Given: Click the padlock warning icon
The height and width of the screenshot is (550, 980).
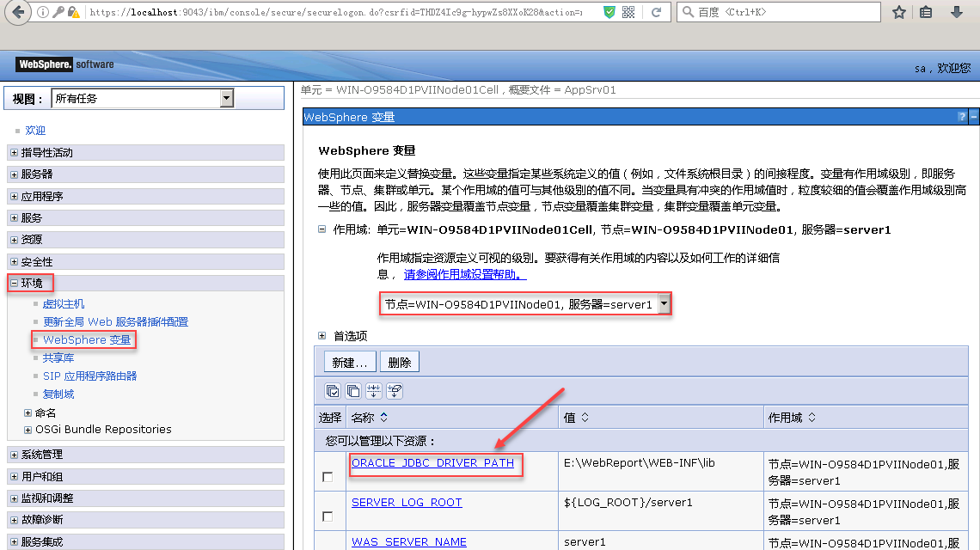Looking at the screenshot, I should click(x=73, y=12).
